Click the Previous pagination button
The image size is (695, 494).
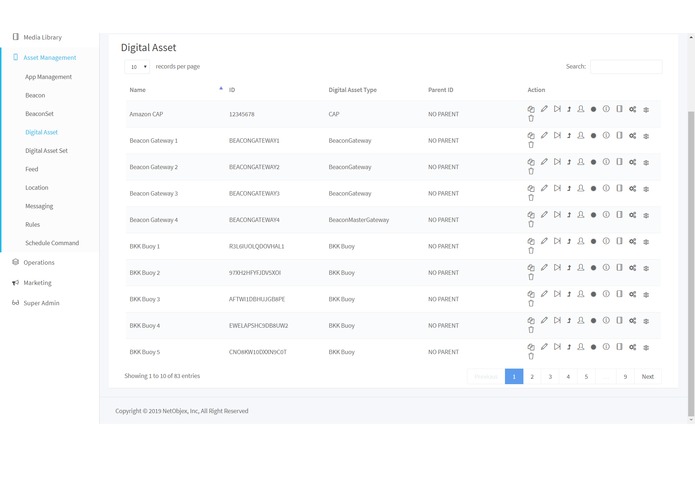click(486, 377)
